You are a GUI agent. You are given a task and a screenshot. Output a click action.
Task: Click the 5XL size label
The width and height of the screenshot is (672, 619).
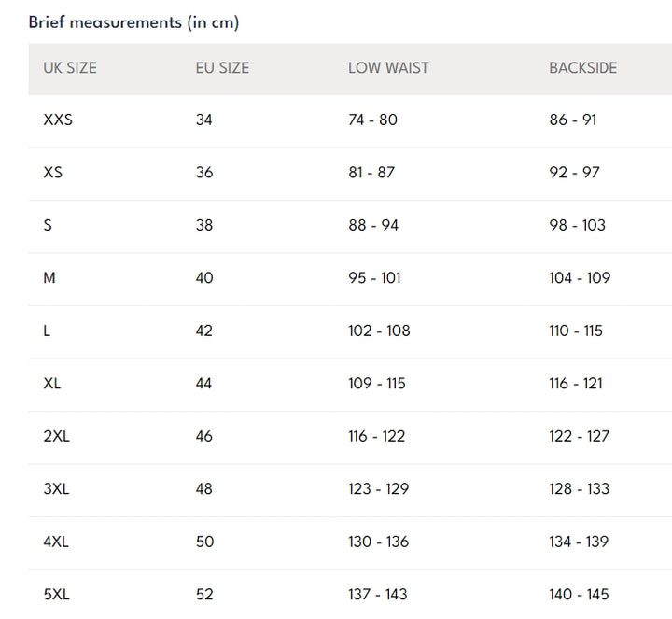(x=57, y=595)
